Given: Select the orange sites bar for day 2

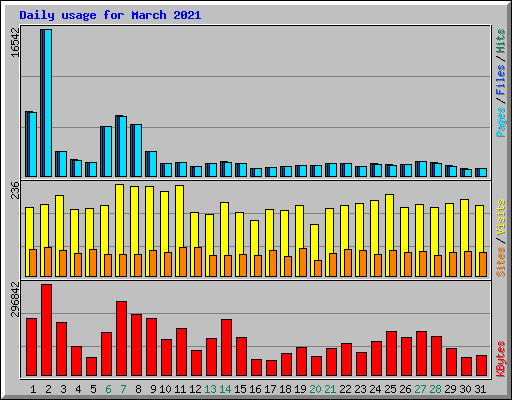Looking at the screenshot, I should pyautogui.click(x=48, y=262).
